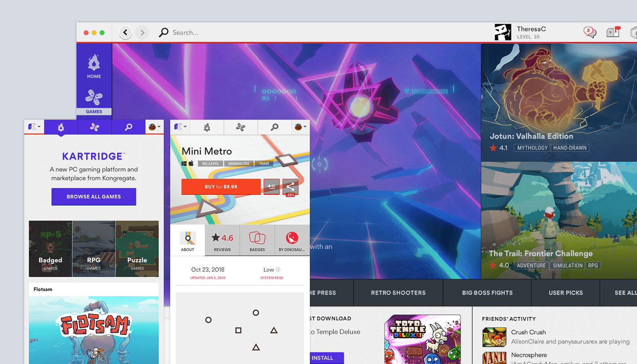Click BROWSE ALL GAMES button
Image resolution: width=637 pixels, height=364 pixels.
click(x=94, y=197)
